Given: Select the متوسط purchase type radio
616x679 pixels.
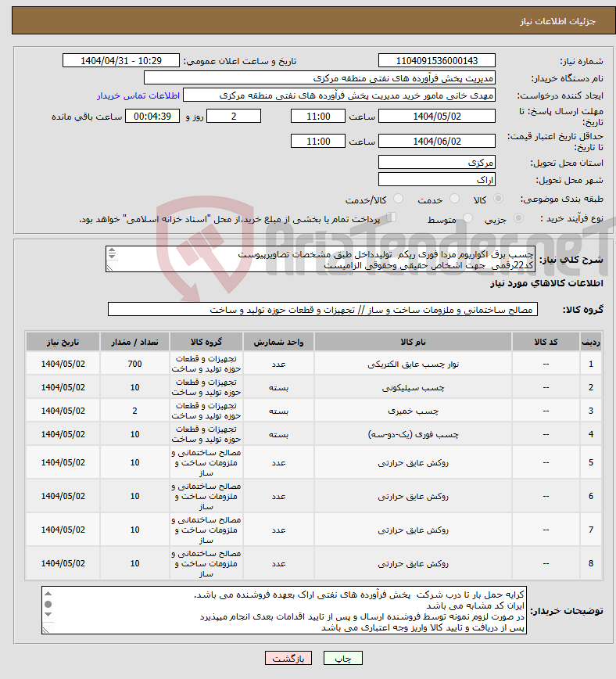Looking at the screenshot, I should [467, 218].
